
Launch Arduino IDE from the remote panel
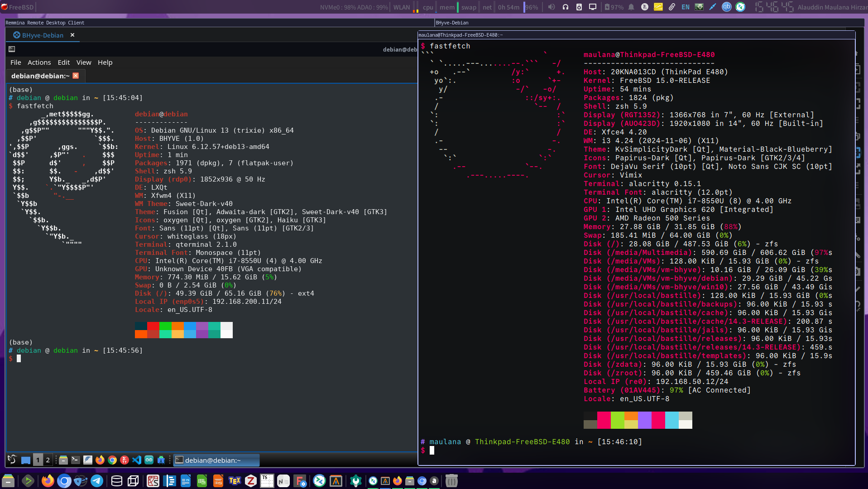[149, 460]
